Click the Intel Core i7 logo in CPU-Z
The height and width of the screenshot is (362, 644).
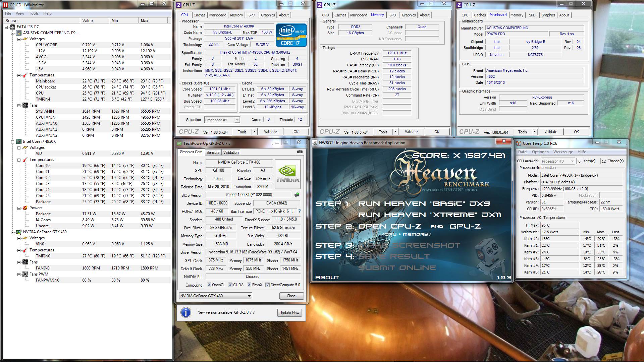click(x=291, y=35)
